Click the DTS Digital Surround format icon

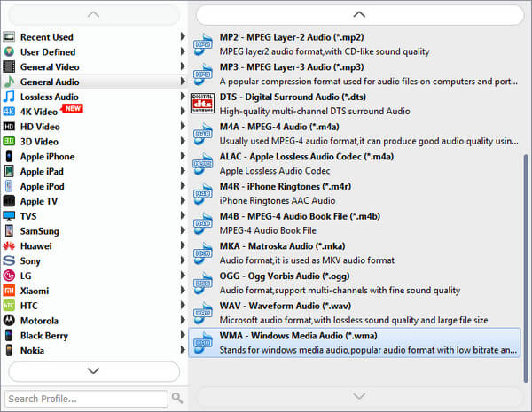point(204,103)
